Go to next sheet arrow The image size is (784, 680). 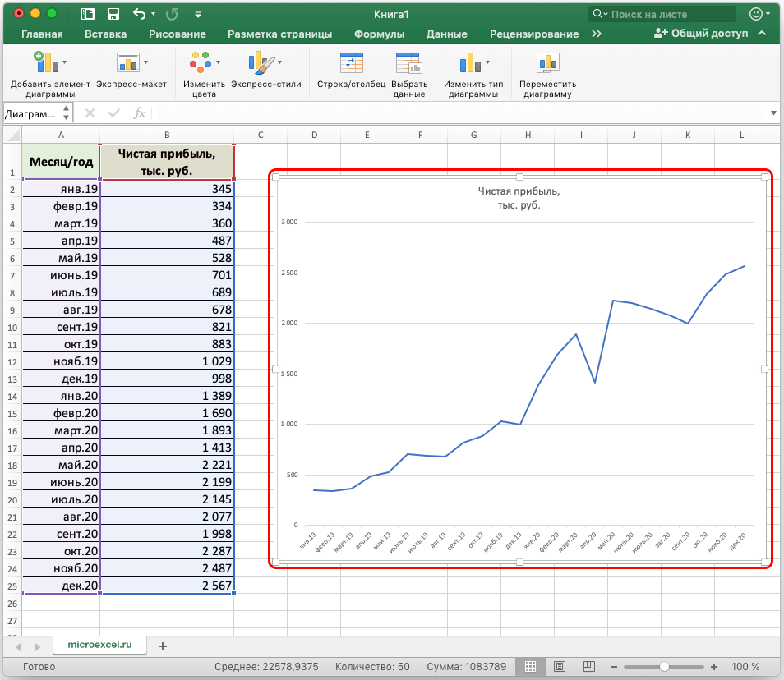(x=37, y=646)
